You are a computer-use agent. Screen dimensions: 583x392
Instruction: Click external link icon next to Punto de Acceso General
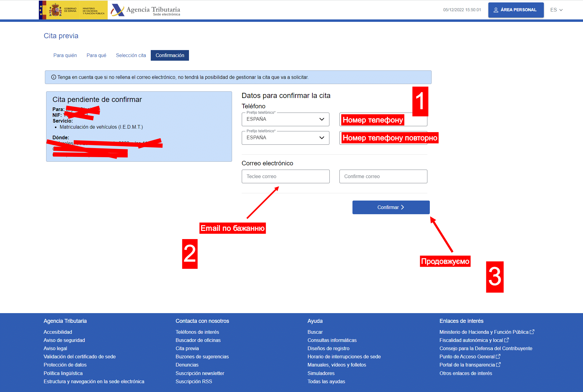[498, 357]
